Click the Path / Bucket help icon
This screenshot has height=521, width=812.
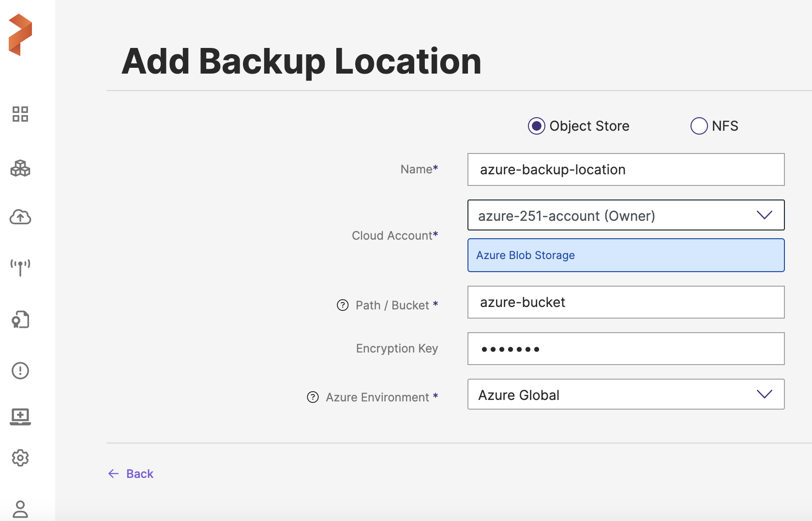point(343,305)
